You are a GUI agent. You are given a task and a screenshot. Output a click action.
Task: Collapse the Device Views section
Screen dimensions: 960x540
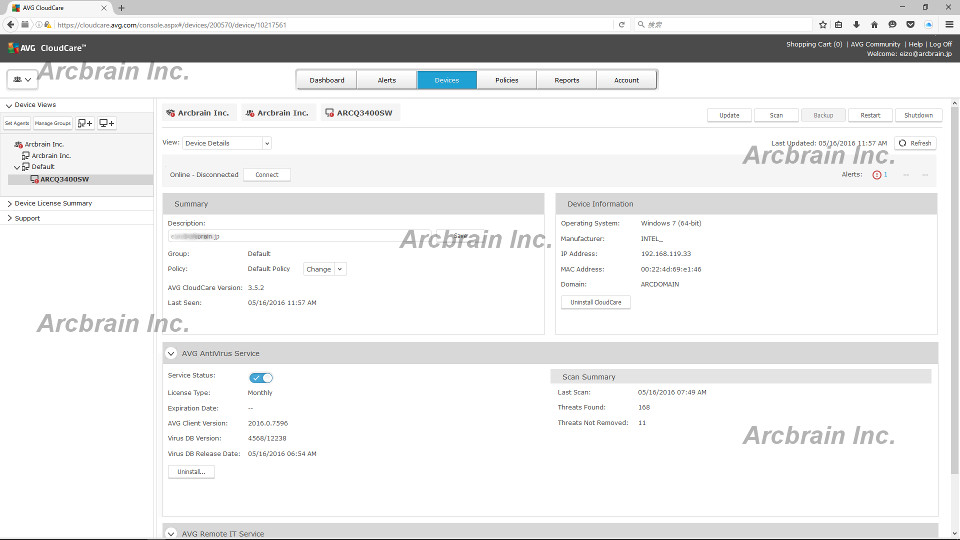[9, 105]
